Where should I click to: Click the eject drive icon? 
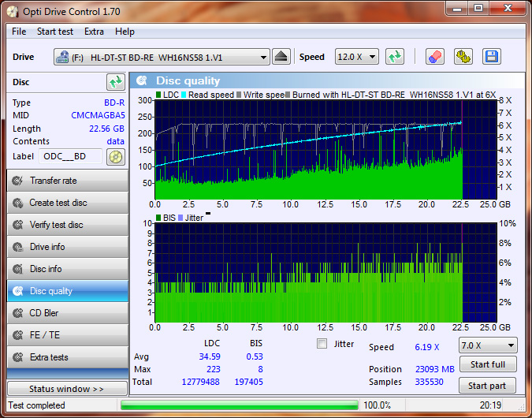pyautogui.click(x=282, y=57)
